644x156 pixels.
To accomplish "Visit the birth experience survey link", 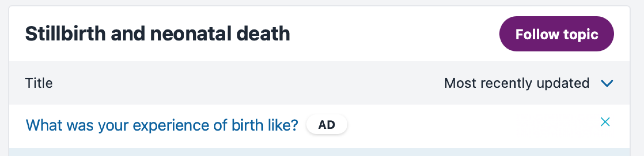I will pos(162,125).
